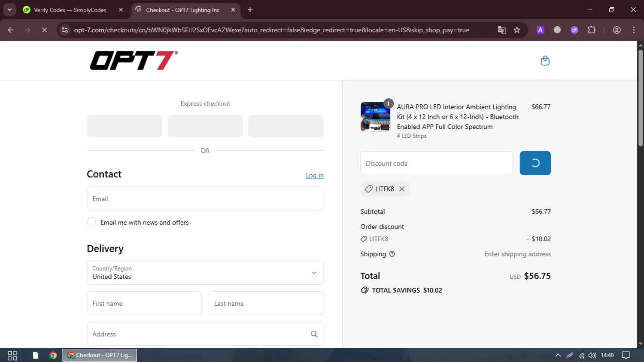Click the taskbar clock 14:40

click(607, 356)
